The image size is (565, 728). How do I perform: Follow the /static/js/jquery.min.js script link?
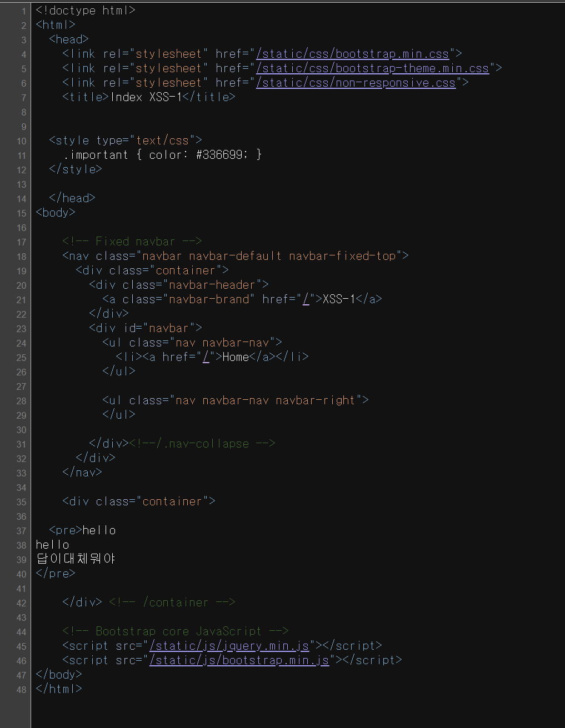click(229, 646)
